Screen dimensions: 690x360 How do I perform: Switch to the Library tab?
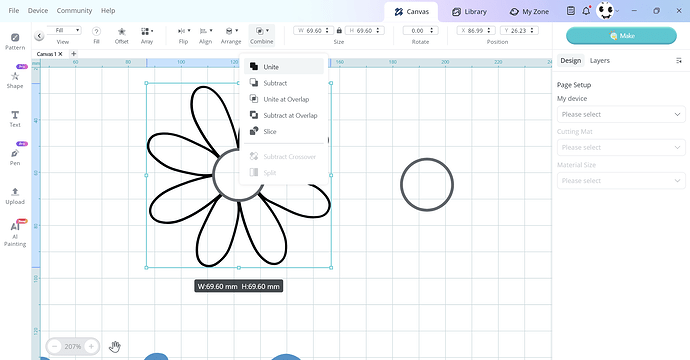click(470, 12)
